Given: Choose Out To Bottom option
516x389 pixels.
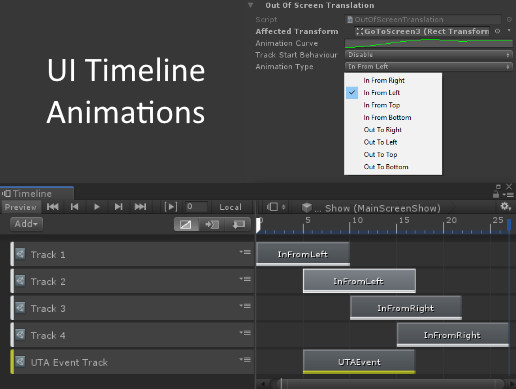Looking at the screenshot, I should (386, 167).
